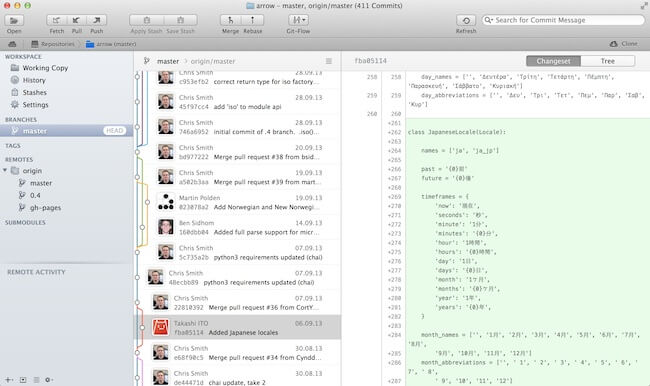Select remote branch origin master in sidebar
Image resolution: width=650 pixels, height=386 pixels.
pos(66,183)
